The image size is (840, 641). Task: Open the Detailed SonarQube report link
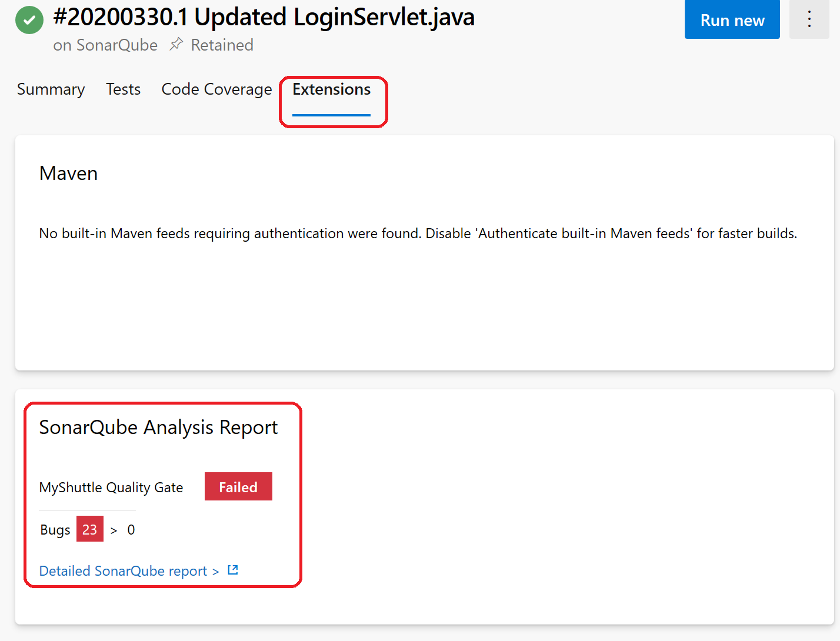click(129, 571)
